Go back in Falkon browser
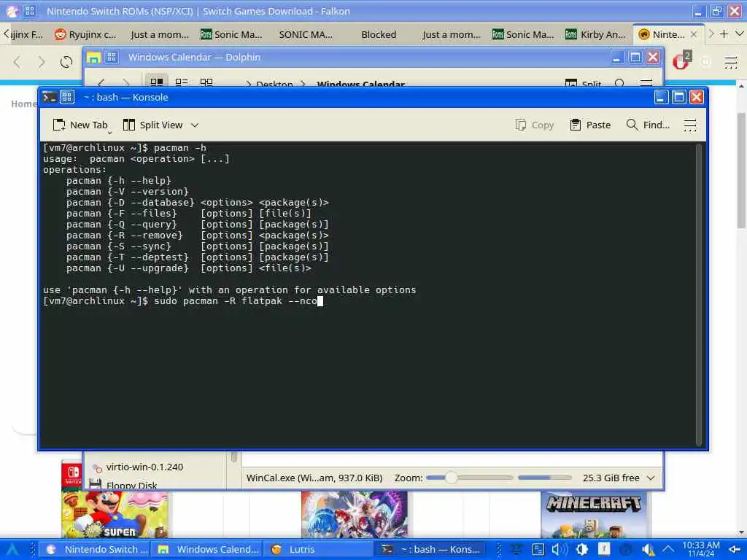The height and width of the screenshot is (560, 747). click(18, 62)
